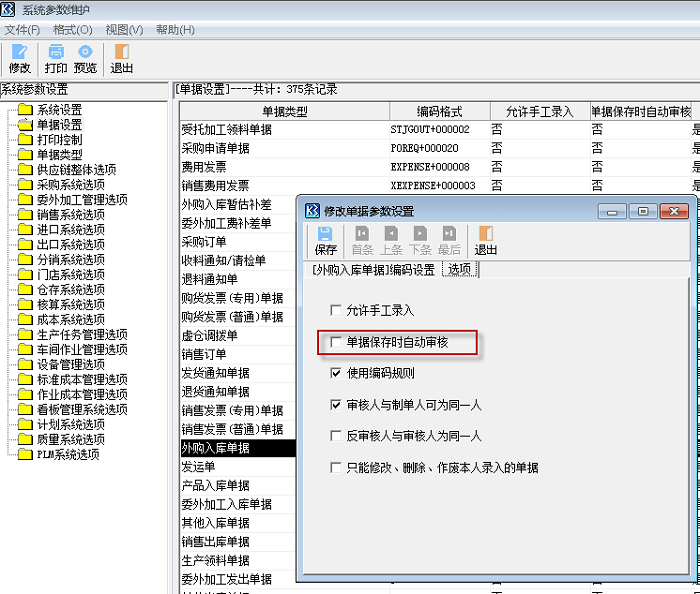Viewport: 700px width, 594px height.
Task: Switch to the 选项 tab
Action: point(460,270)
